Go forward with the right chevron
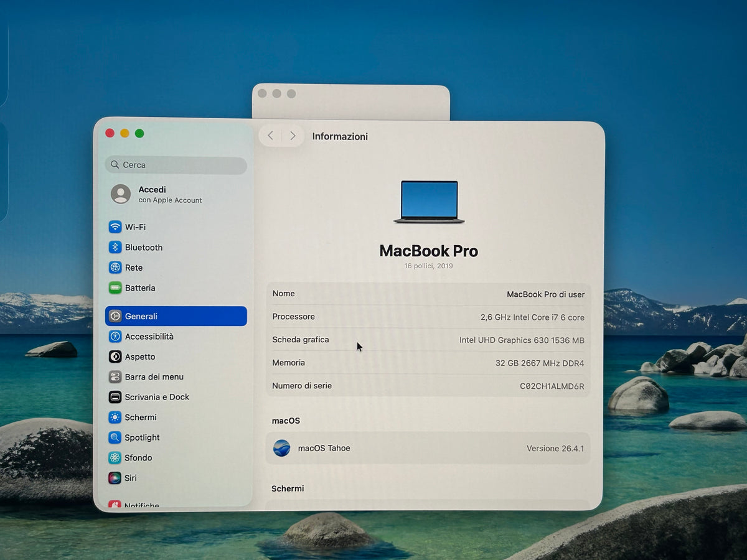This screenshot has height=560, width=747. [293, 136]
